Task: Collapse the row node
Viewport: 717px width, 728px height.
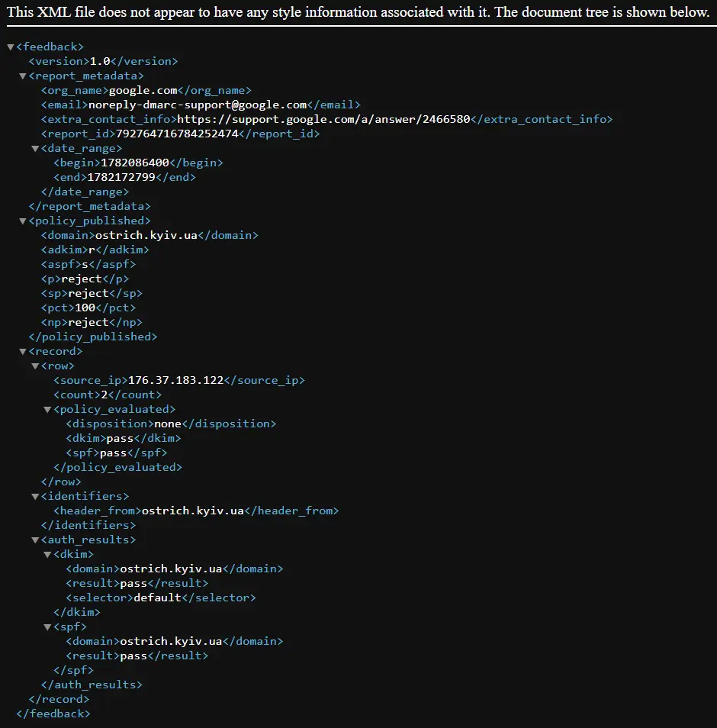Action: (x=35, y=366)
